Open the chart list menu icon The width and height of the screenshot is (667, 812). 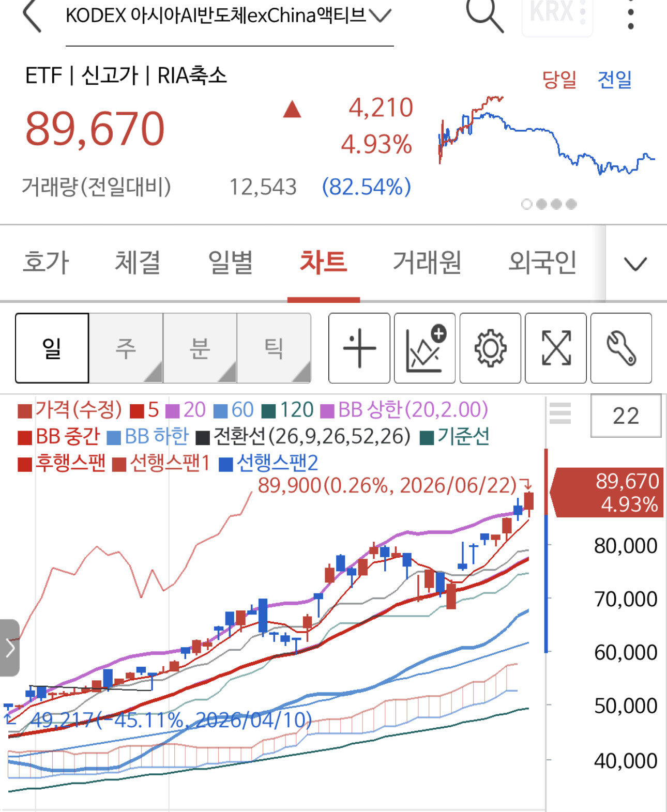pos(560,413)
